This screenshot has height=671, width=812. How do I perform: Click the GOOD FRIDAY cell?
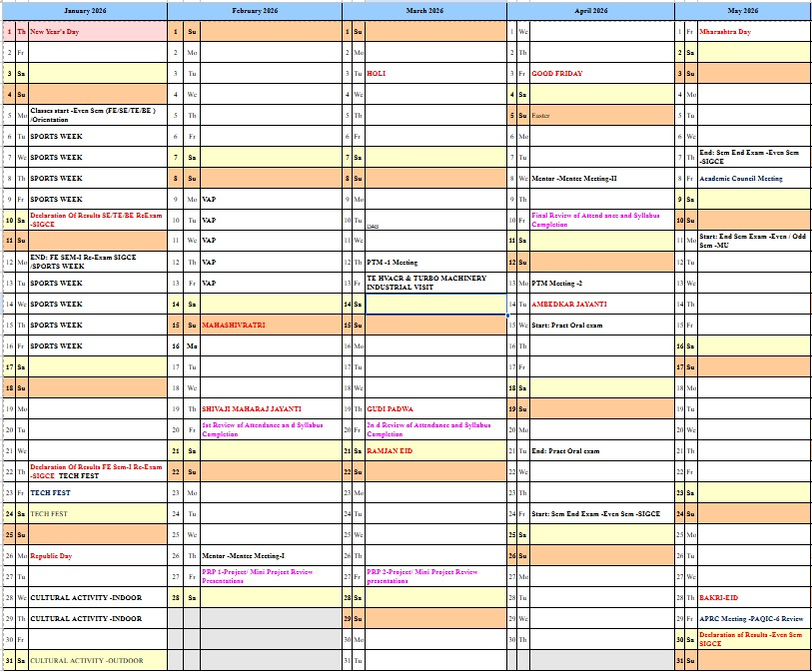coord(601,74)
